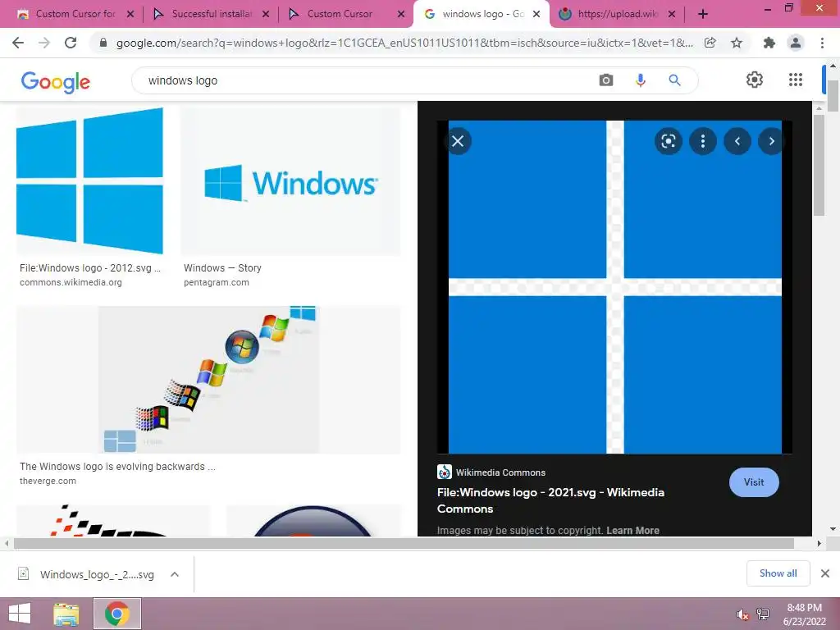The width and height of the screenshot is (840, 630).
Task: Click commons.wikimedia.org source text
Action: pos(71,282)
